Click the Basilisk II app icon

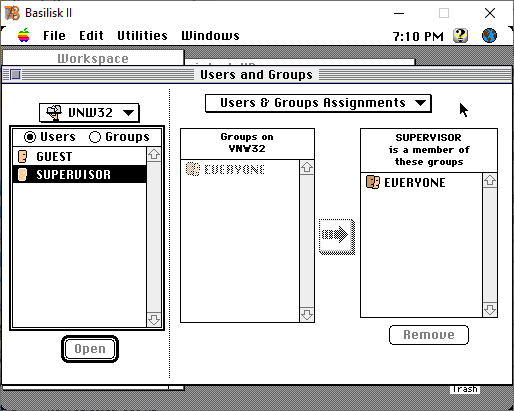(x=12, y=13)
